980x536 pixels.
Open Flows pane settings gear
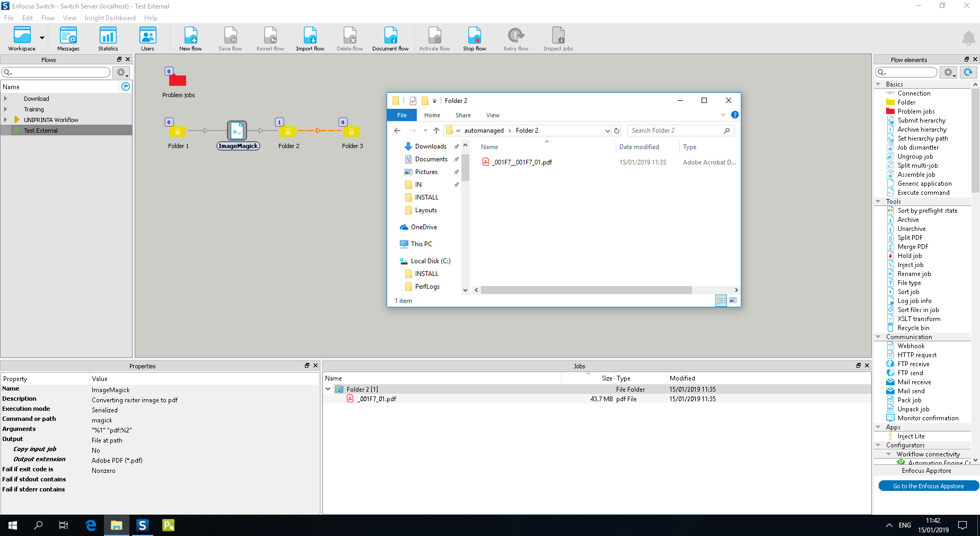click(x=121, y=72)
